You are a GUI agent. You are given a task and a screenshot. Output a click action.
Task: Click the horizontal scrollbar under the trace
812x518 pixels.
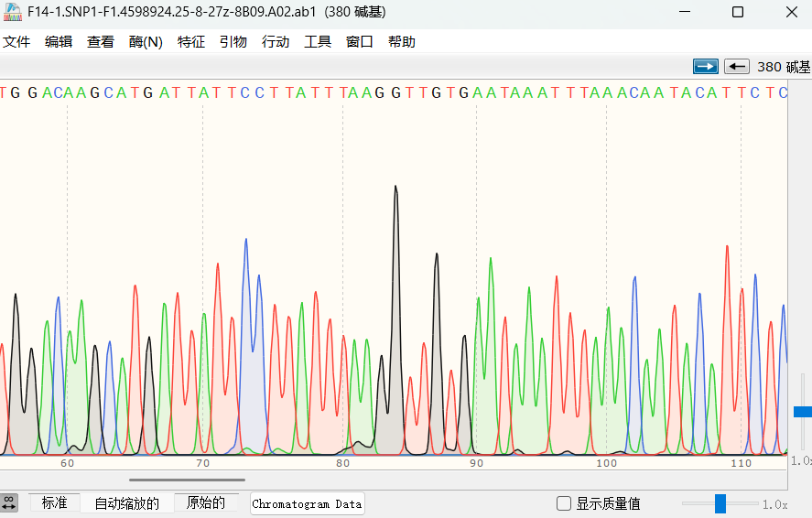187,479
